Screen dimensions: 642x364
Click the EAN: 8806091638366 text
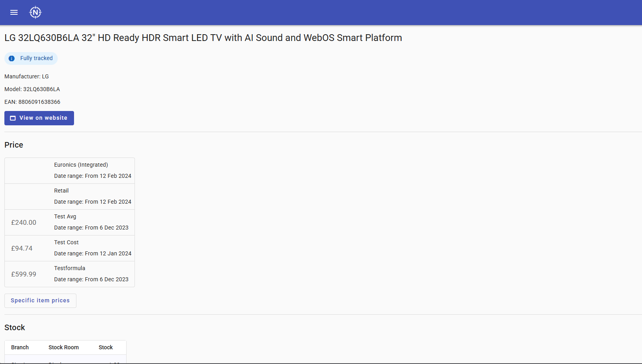[x=32, y=102]
